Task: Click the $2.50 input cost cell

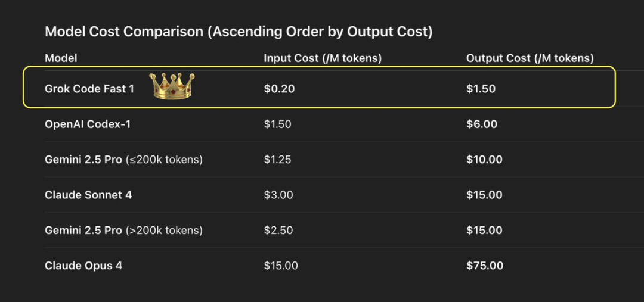Action: point(278,231)
